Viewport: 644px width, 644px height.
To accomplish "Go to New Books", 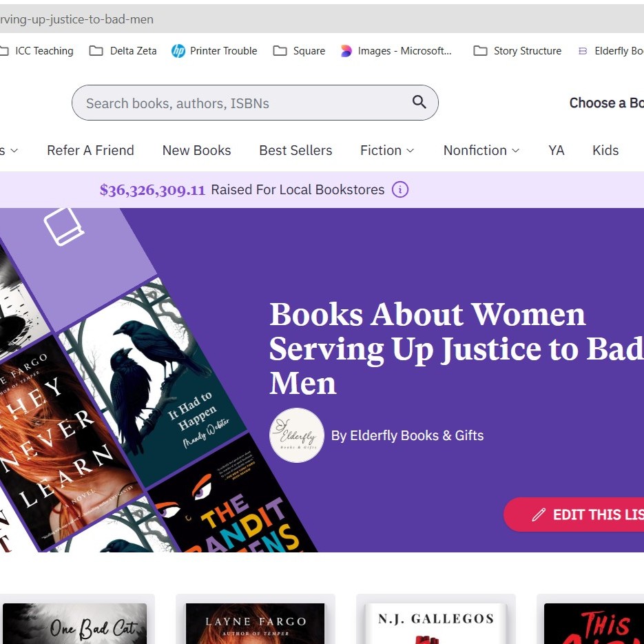I will pyautogui.click(x=197, y=150).
